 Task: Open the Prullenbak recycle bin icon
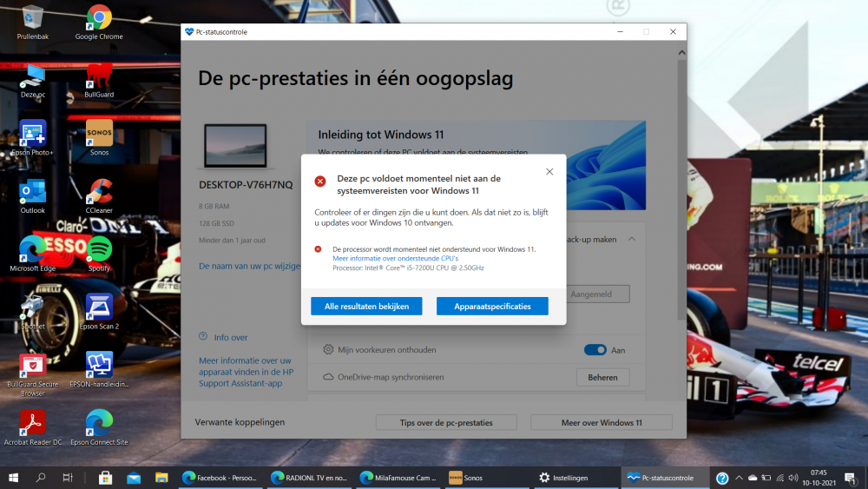tap(32, 23)
